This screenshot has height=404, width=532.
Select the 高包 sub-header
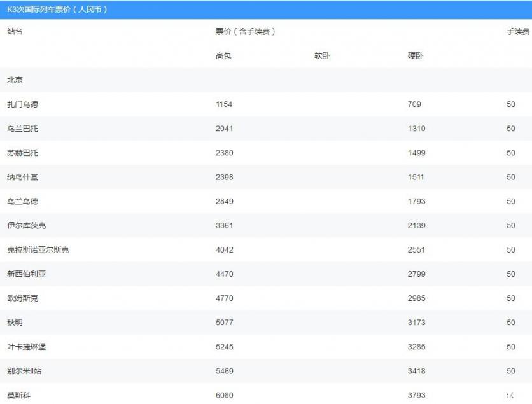223,55
